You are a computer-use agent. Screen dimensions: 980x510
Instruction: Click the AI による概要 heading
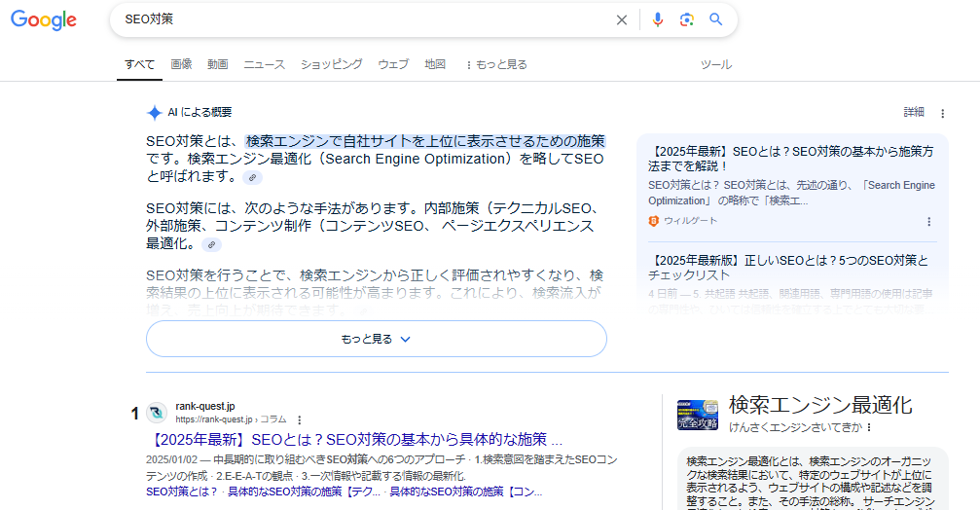coord(200,113)
